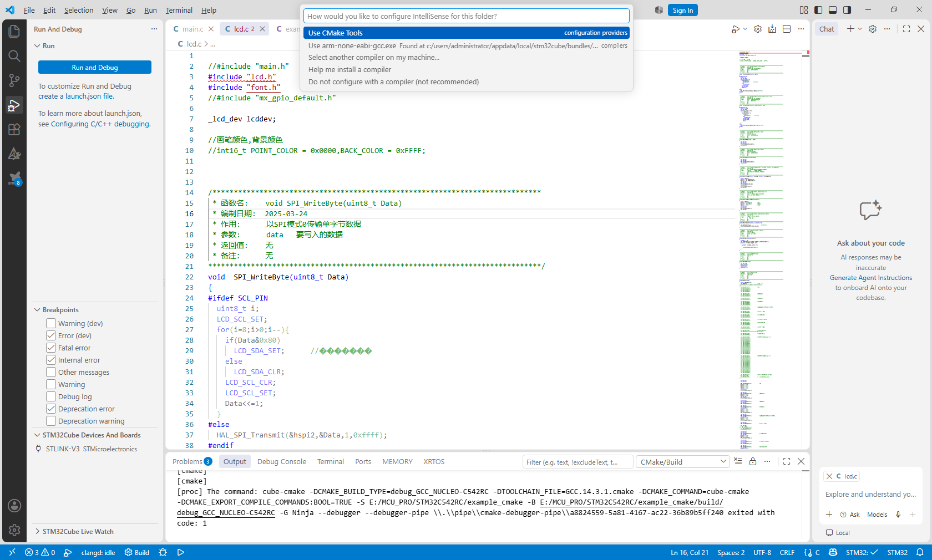Open the CMake/Build output channel dropdown
This screenshot has width=932, height=560.
[682, 462]
